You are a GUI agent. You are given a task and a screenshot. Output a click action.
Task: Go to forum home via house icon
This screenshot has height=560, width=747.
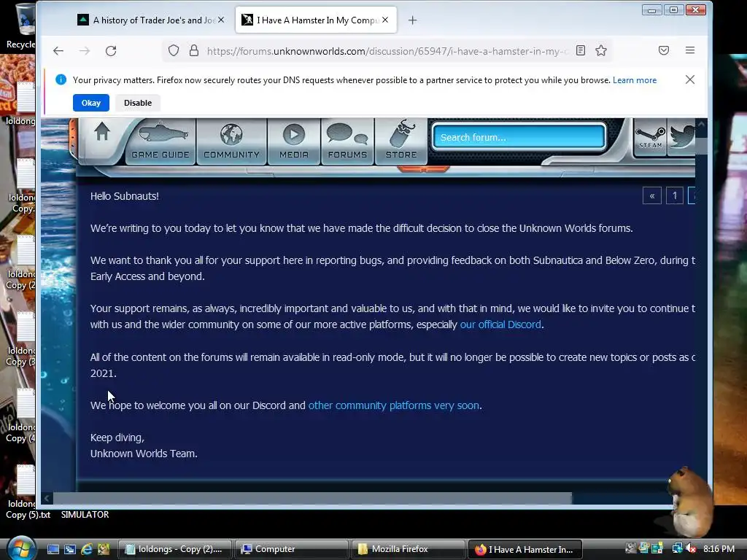pos(101,132)
